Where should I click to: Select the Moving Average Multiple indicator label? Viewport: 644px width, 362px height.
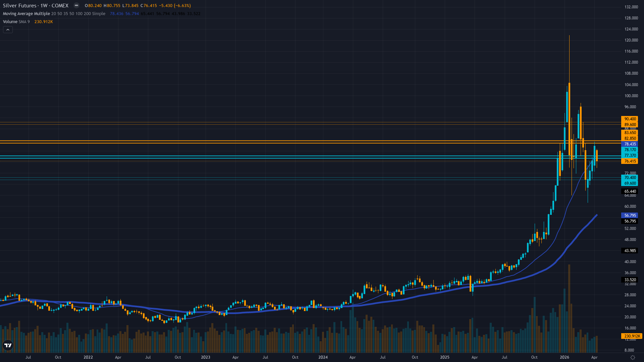click(x=26, y=14)
